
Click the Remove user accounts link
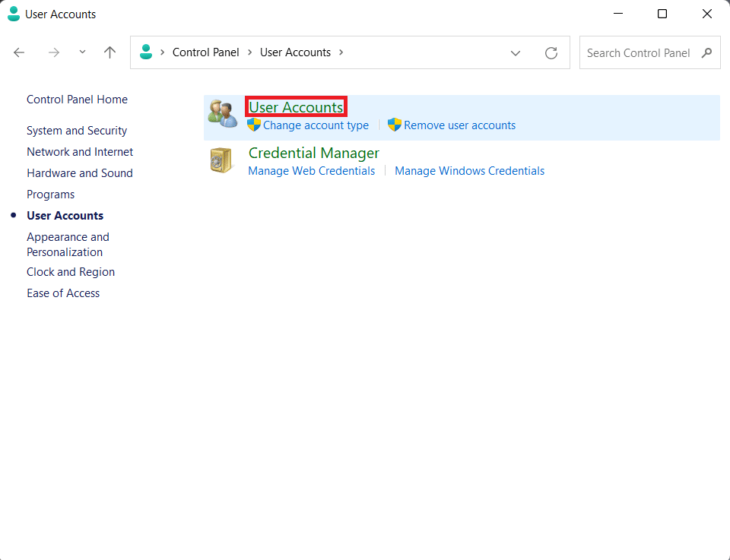click(x=459, y=125)
